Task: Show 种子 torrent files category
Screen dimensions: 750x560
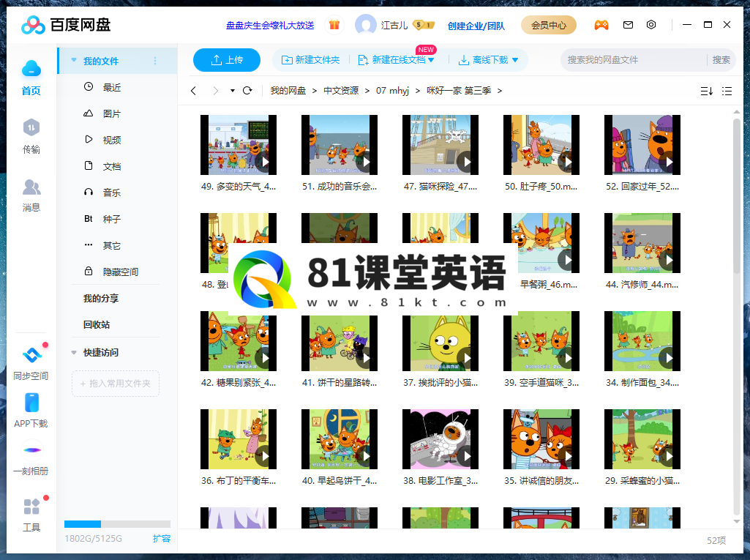Action: (111, 219)
